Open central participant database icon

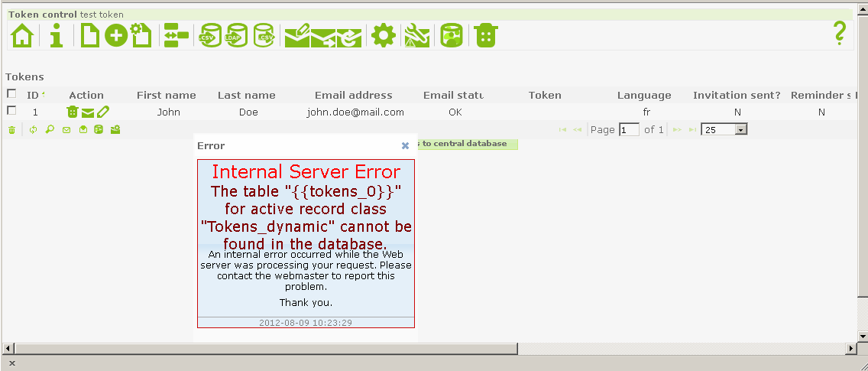pyautogui.click(x=452, y=36)
